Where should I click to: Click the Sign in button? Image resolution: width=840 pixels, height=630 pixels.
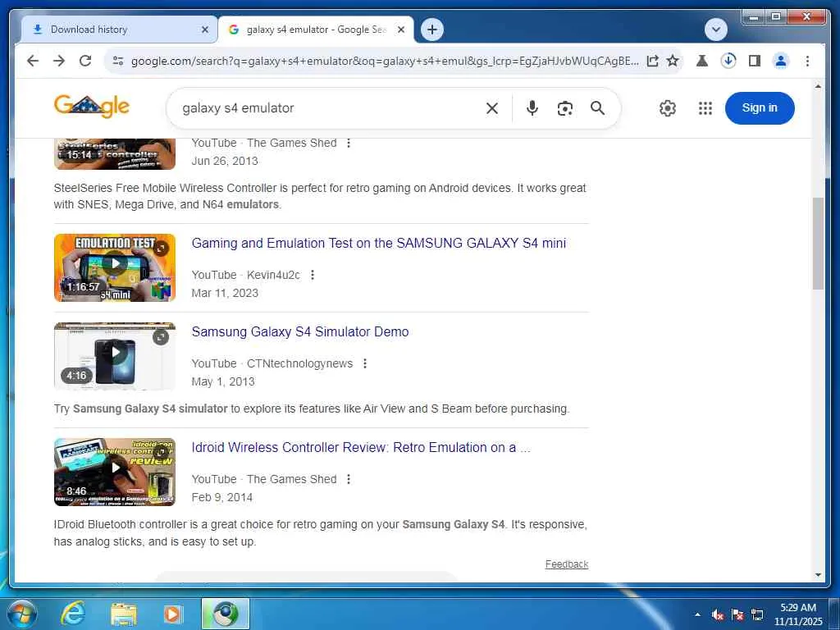click(x=760, y=108)
